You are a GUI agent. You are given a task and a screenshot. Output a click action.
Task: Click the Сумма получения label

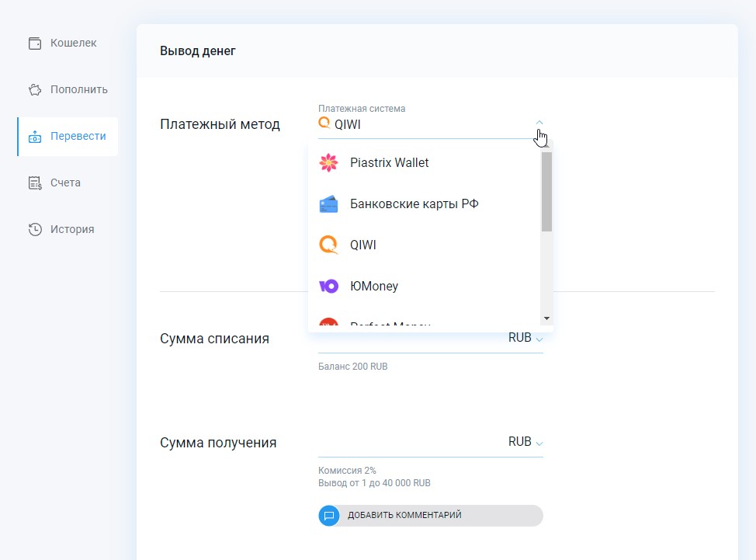tap(218, 443)
